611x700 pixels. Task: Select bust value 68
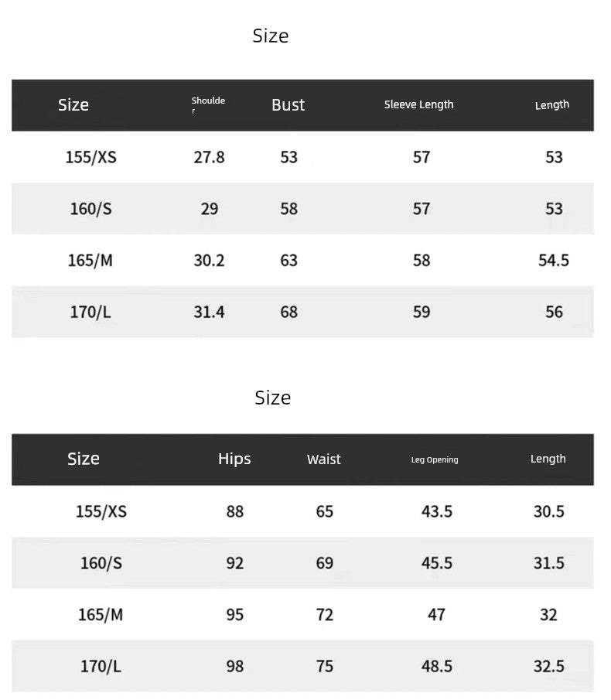tap(288, 312)
